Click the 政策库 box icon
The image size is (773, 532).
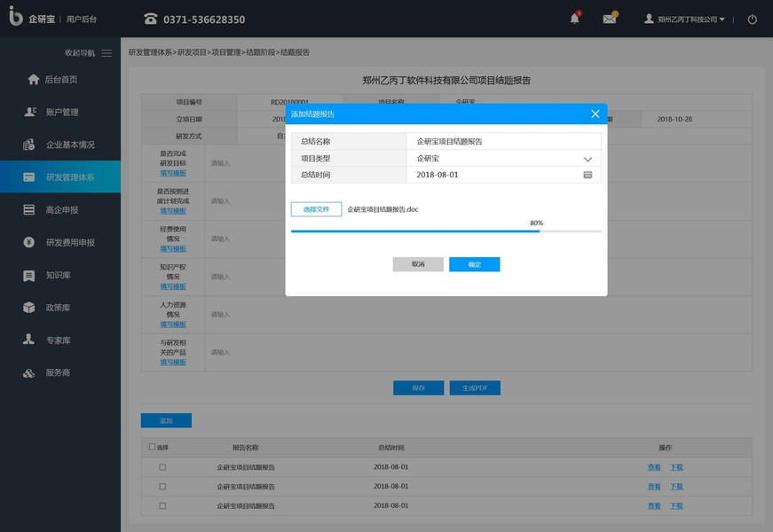click(29, 308)
